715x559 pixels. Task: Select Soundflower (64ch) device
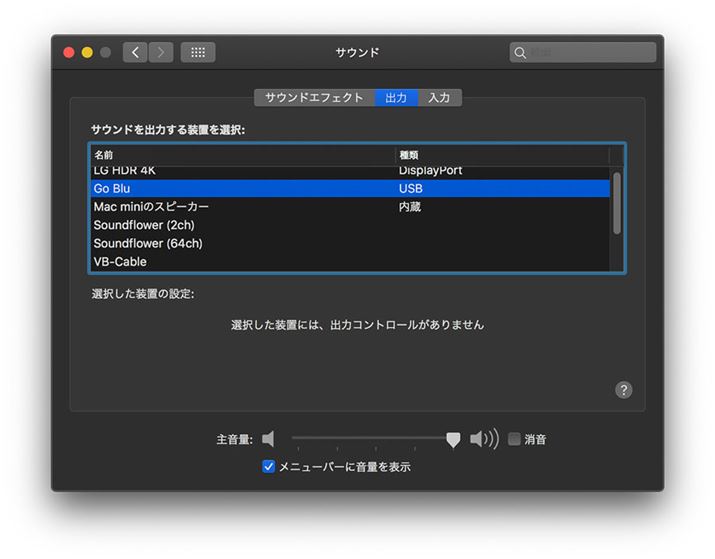pyautogui.click(x=350, y=243)
